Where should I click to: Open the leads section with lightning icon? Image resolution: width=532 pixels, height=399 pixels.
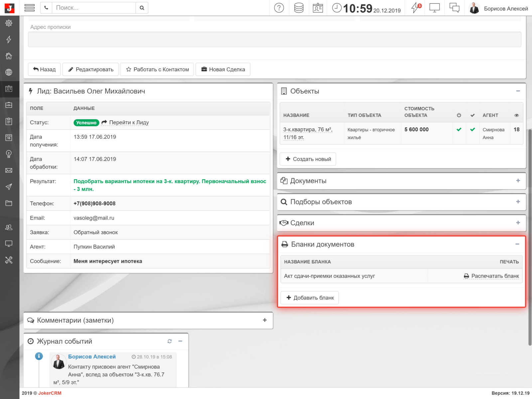click(x=9, y=40)
